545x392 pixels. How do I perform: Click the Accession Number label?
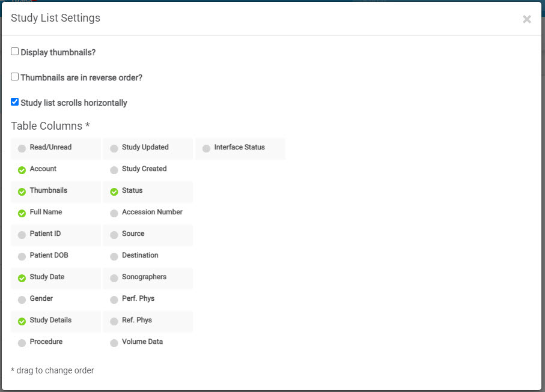[x=152, y=212]
